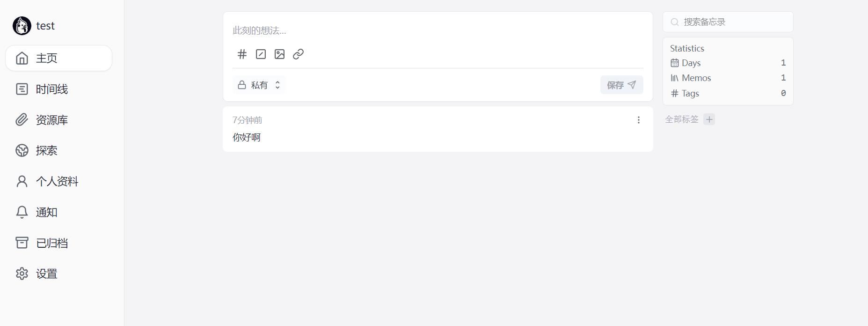Add a new tag with plus icon
868x326 pixels.
[709, 119]
